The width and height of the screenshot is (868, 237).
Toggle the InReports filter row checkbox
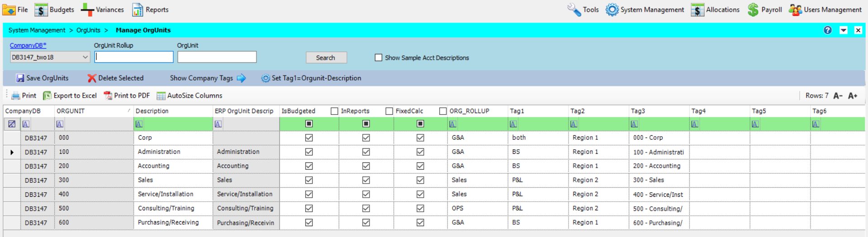pyautogui.click(x=366, y=123)
